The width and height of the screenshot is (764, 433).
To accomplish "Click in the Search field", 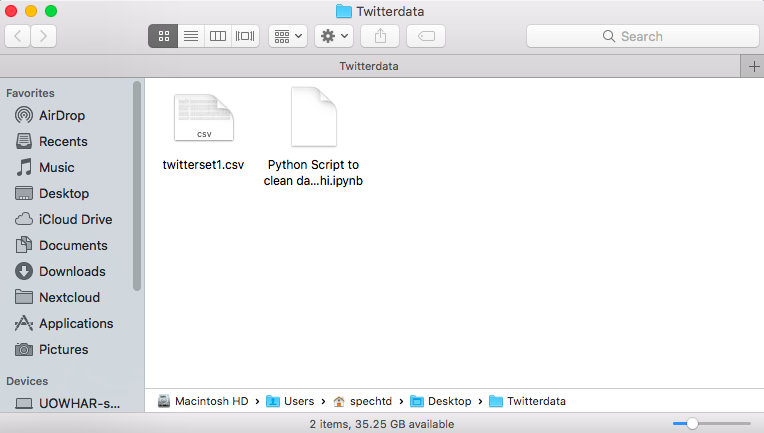I will 643,36.
